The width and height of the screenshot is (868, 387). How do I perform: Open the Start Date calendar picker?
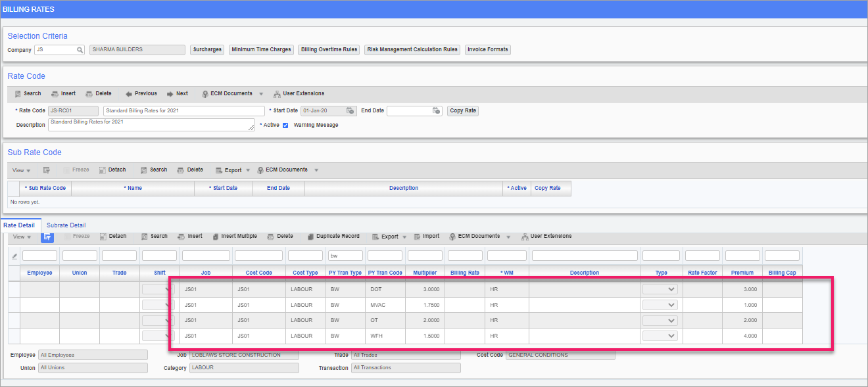pyautogui.click(x=350, y=111)
